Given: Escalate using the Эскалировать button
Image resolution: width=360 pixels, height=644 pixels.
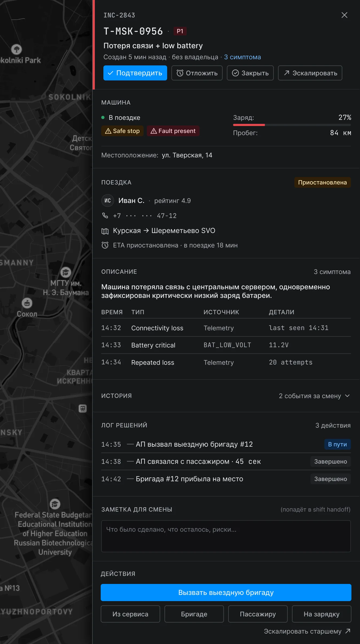Looking at the screenshot, I should (x=310, y=73).
